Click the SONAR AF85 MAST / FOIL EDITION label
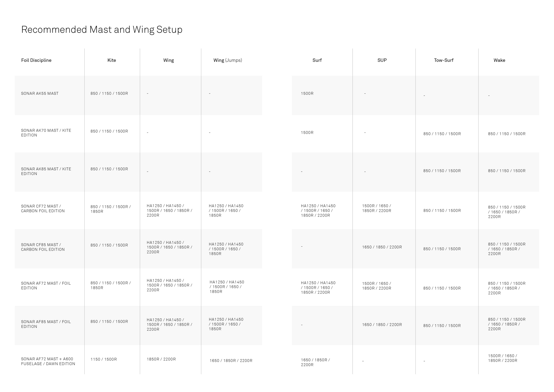Screen dimensions: 554x392 (46, 324)
